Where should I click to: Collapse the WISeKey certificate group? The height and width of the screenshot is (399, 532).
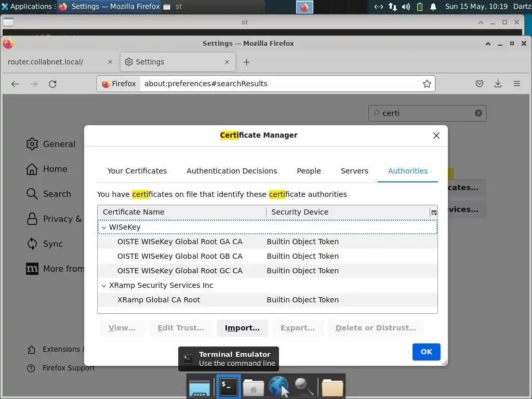tap(104, 228)
